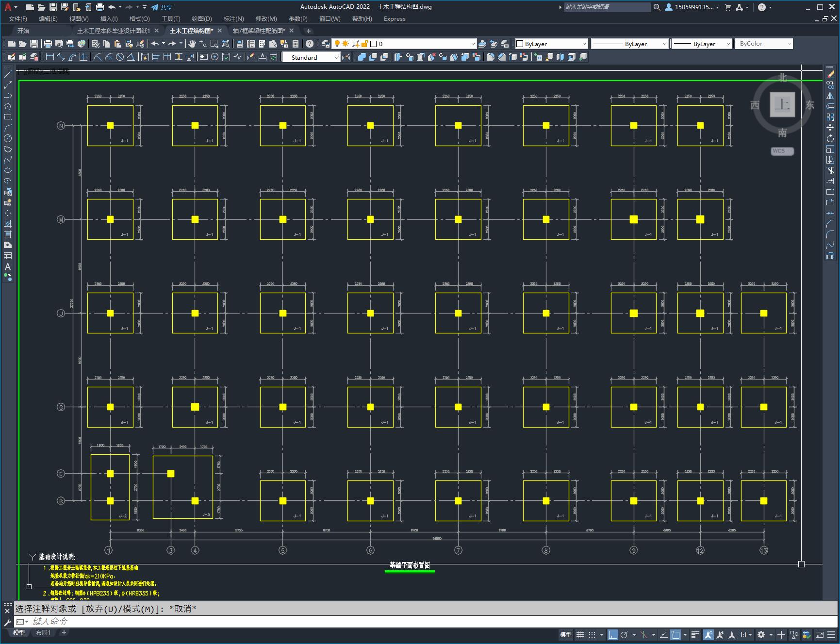
Task: Expand the annotation scale 1:1 dropdown
Action: tap(746, 634)
